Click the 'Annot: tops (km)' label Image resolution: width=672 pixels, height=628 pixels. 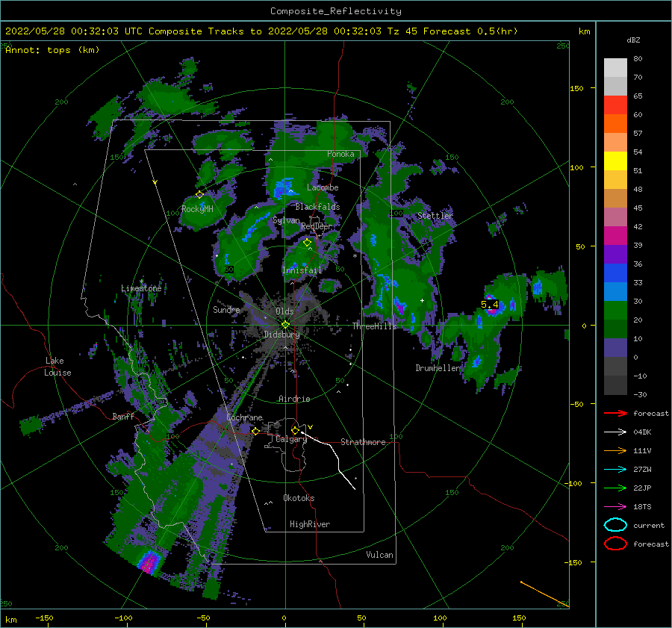tap(52, 50)
